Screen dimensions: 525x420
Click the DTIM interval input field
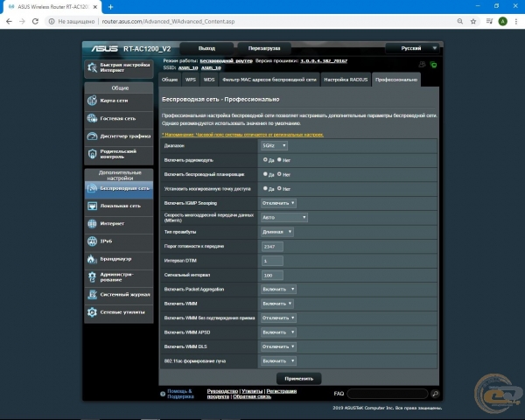tap(272, 261)
